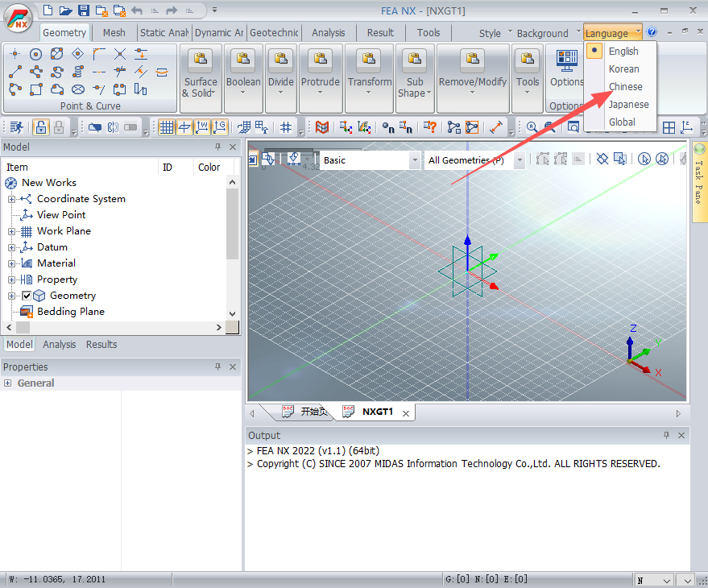Select the English language radio option

[x=623, y=51]
